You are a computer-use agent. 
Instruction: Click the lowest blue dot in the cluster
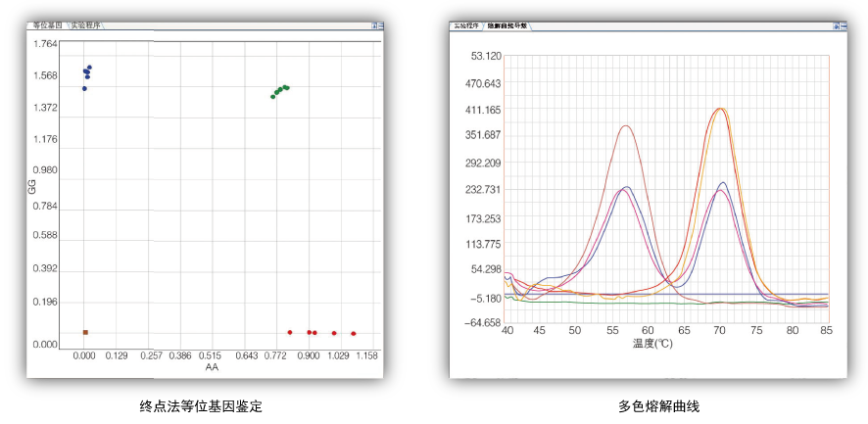pos(84,88)
